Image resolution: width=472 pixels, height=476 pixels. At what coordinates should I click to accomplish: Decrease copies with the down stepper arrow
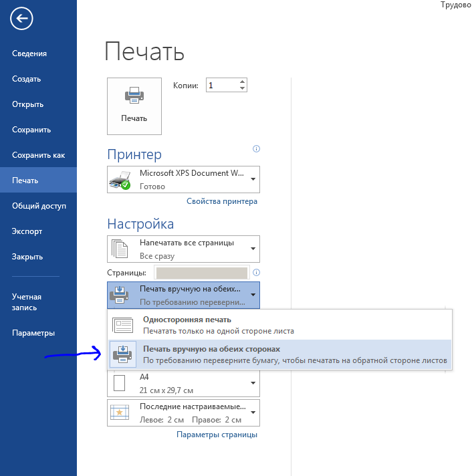242,89
